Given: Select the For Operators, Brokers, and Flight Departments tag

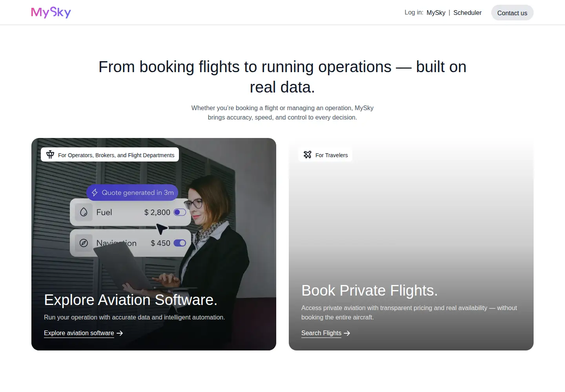Looking at the screenshot, I should (110, 155).
